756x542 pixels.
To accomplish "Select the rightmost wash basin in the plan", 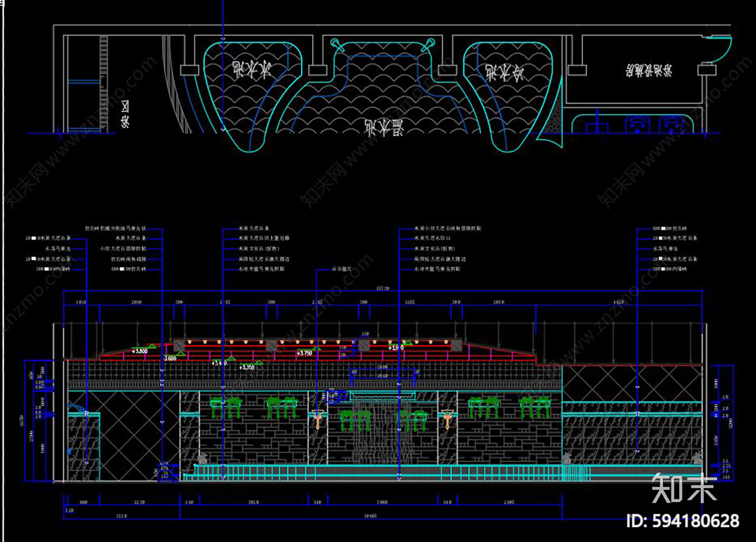I will (x=672, y=125).
